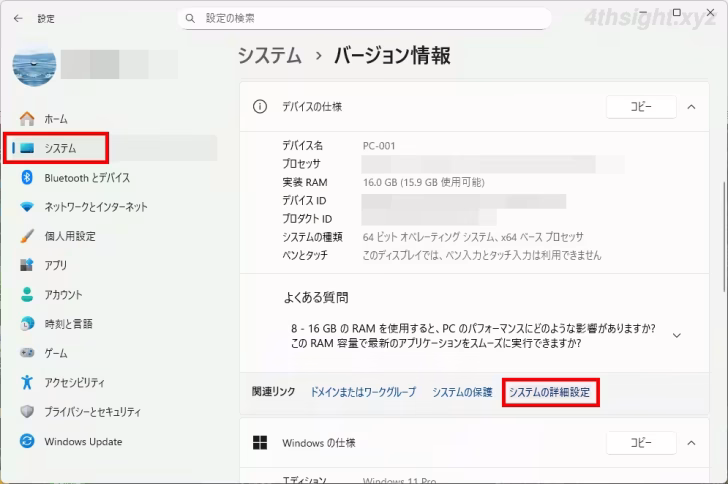Image resolution: width=728 pixels, height=484 pixels.
Task: Click the device name PC-001
Action: tap(379, 146)
